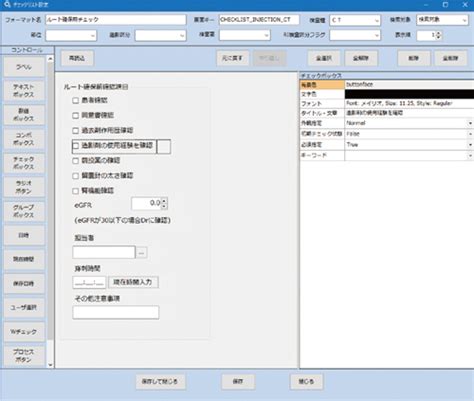Add a グループボックス control

coord(24,211)
